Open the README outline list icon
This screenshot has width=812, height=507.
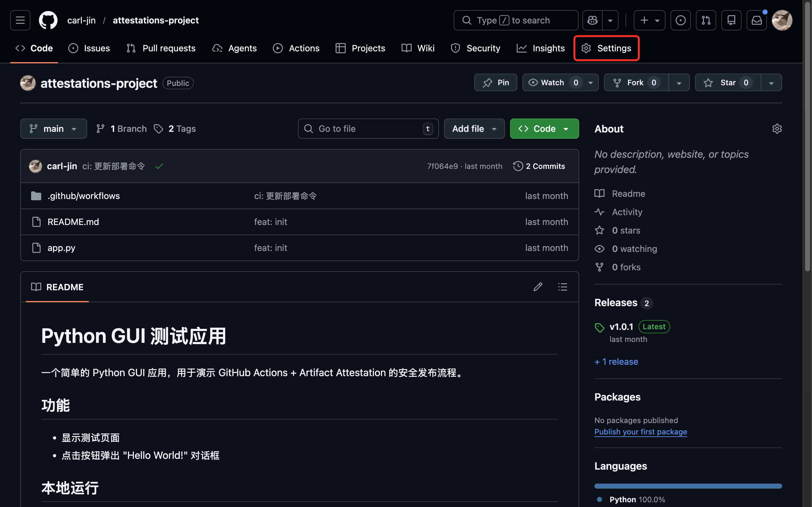coord(562,287)
